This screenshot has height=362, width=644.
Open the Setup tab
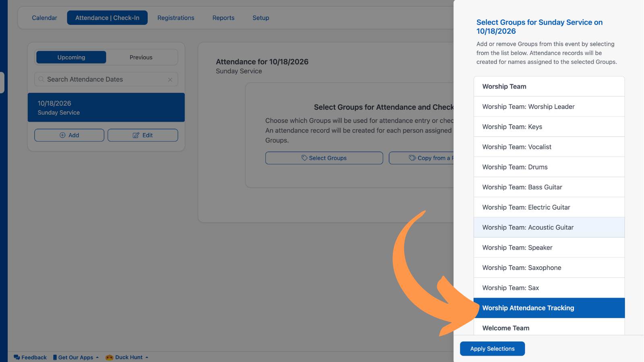coord(261,18)
